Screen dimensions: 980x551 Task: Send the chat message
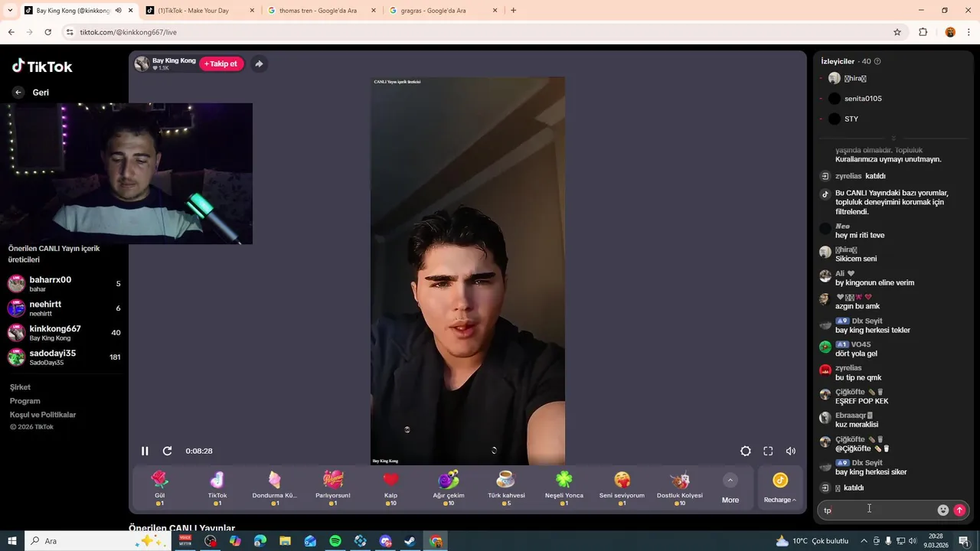(x=959, y=510)
